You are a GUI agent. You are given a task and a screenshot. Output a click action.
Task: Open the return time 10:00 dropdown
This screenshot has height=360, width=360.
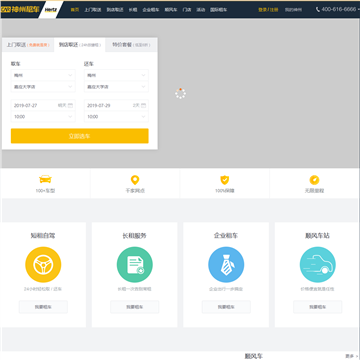point(116,117)
